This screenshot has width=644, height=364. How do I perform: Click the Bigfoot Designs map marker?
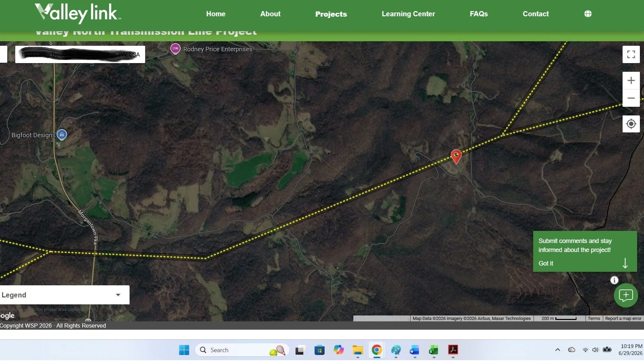click(62, 135)
